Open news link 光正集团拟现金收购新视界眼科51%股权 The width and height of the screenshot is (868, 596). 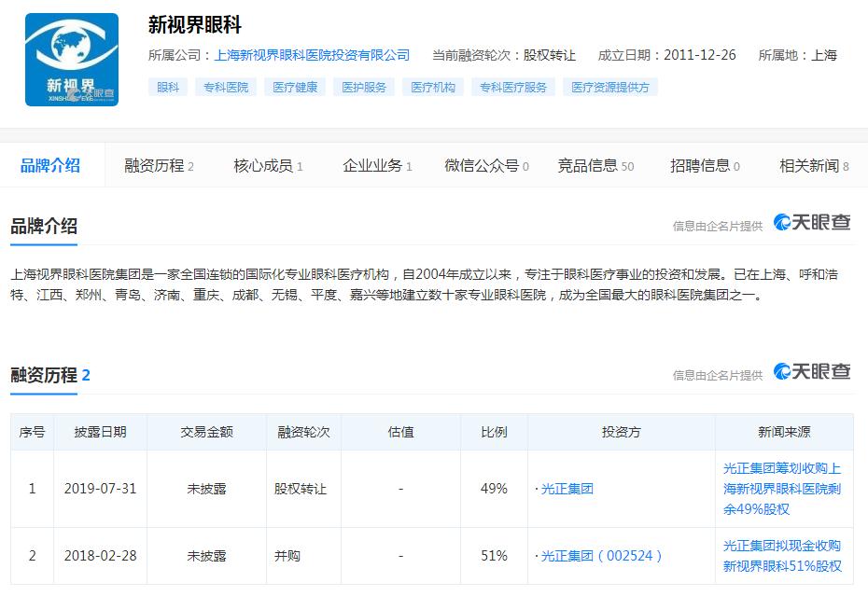point(782,556)
